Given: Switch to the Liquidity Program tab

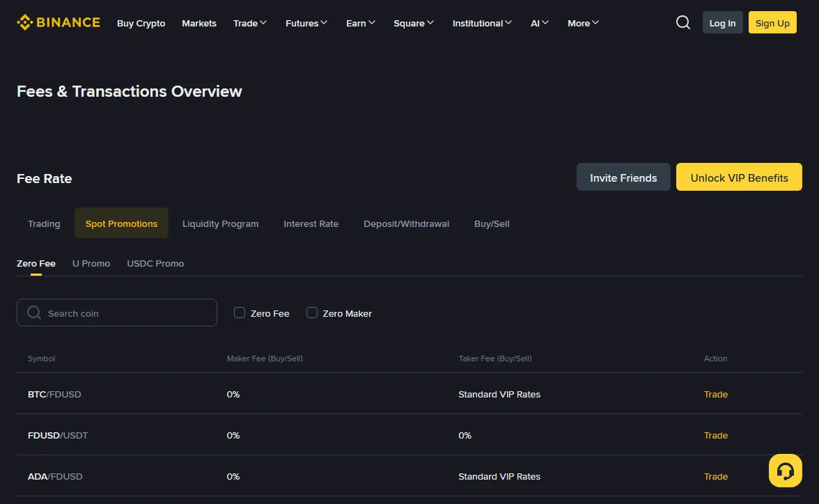Looking at the screenshot, I should 220,223.
